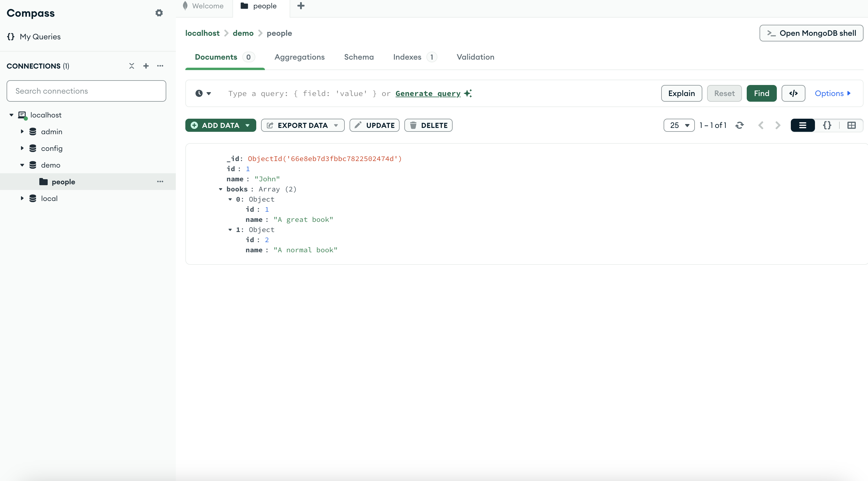Open the Aggregations tab
868x481 pixels.
(299, 57)
